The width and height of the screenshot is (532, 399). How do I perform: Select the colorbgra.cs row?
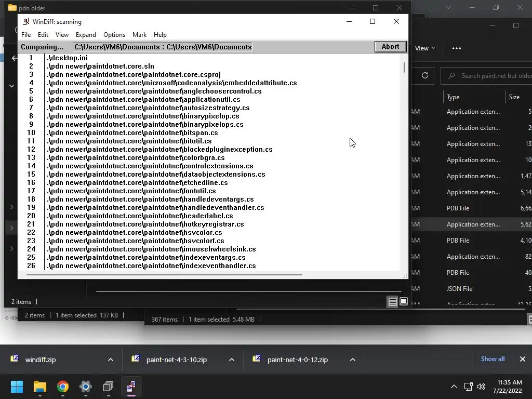click(x=136, y=157)
